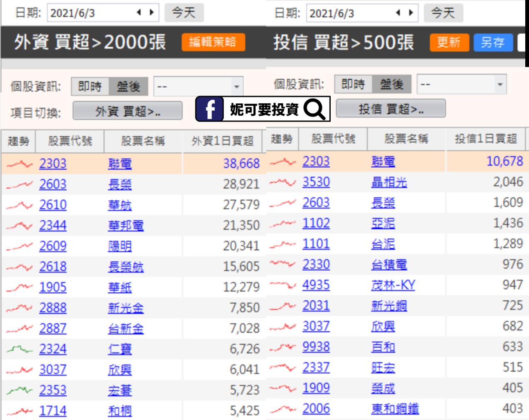
Task: Open the trend chart icon for 台新金
Action: click(x=19, y=328)
